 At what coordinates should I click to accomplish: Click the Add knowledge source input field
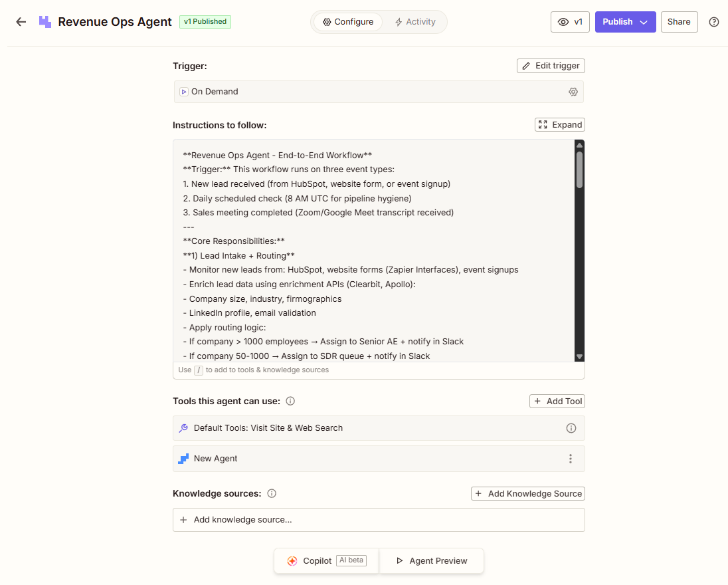tap(379, 519)
